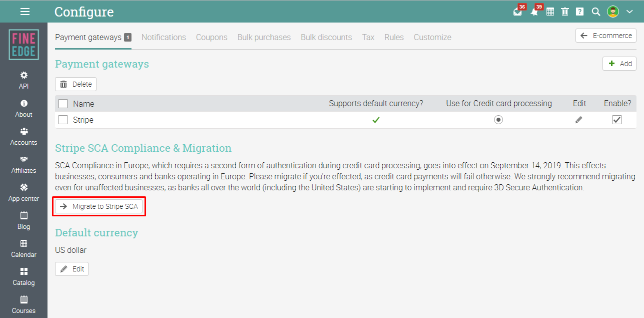Click the Configure page title
The width and height of the screenshot is (644, 318).
[84, 12]
